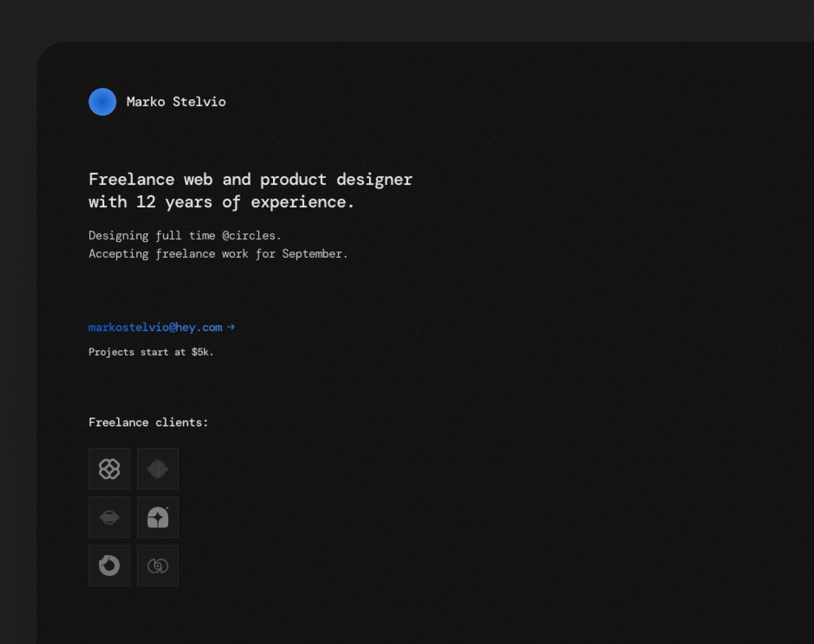Open the interlocking rings client logo
Viewport: 814px width, 644px height.
(158, 565)
